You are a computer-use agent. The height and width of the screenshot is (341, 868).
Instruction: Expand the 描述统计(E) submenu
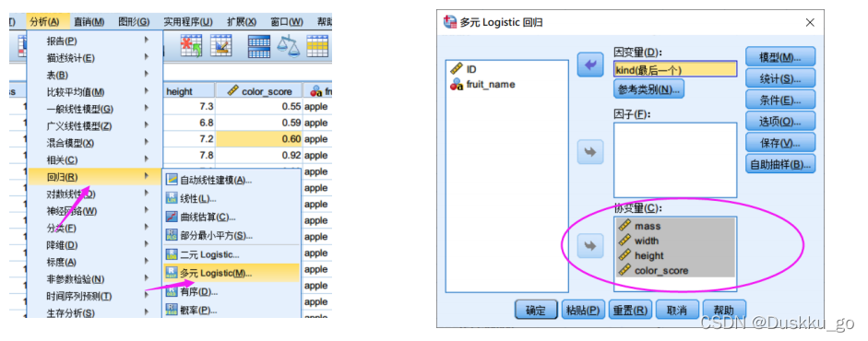click(96, 57)
